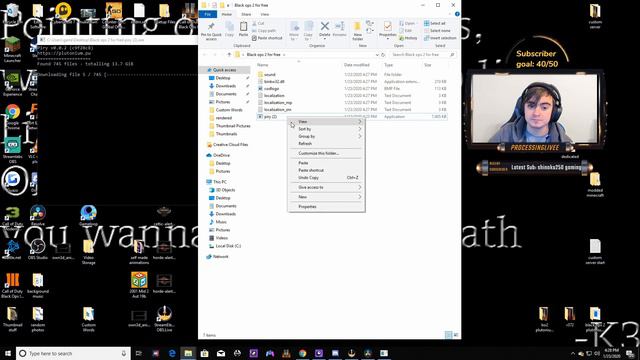Click the Delete X icon in ribbon
640x360 pixels.
324,27
